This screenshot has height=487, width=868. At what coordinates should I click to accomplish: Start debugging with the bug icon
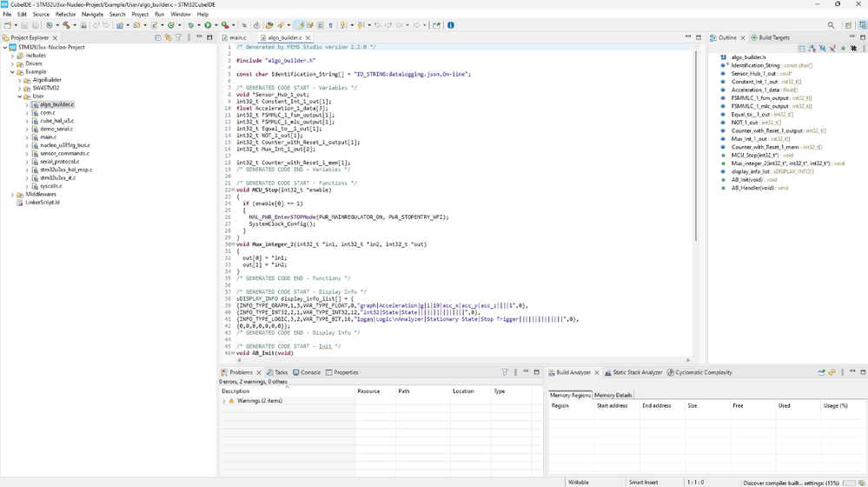coord(189,25)
